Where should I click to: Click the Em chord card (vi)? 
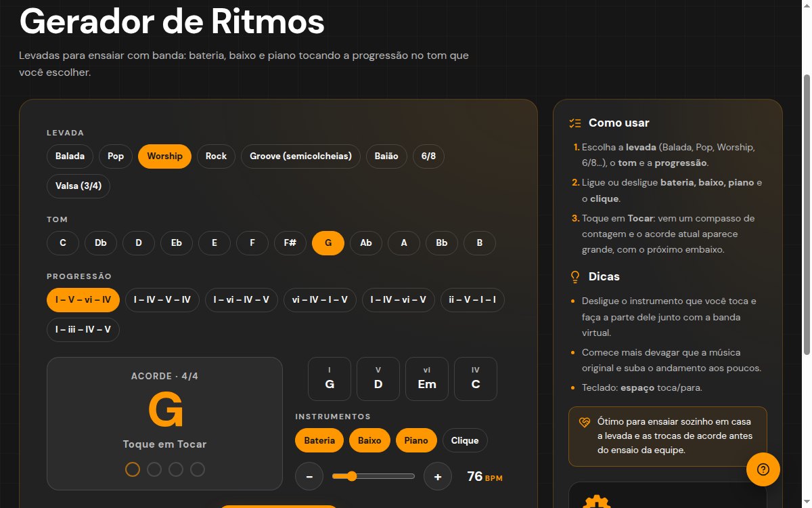click(x=427, y=379)
